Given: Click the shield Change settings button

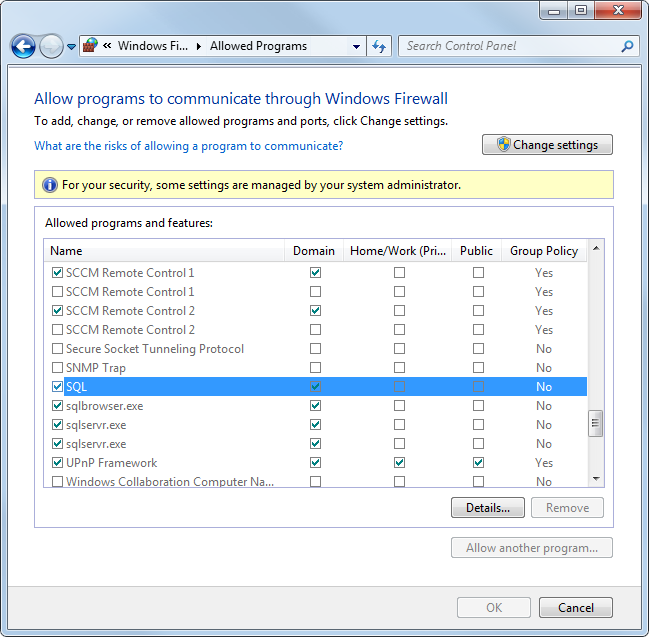Looking at the screenshot, I should (547, 145).
